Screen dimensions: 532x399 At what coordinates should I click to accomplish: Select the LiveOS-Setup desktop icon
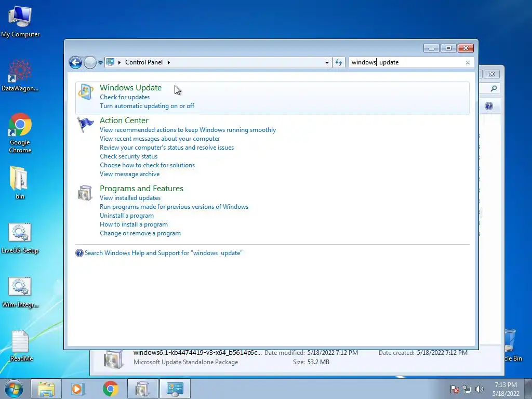pyautogui.click(x=20, y=238)
